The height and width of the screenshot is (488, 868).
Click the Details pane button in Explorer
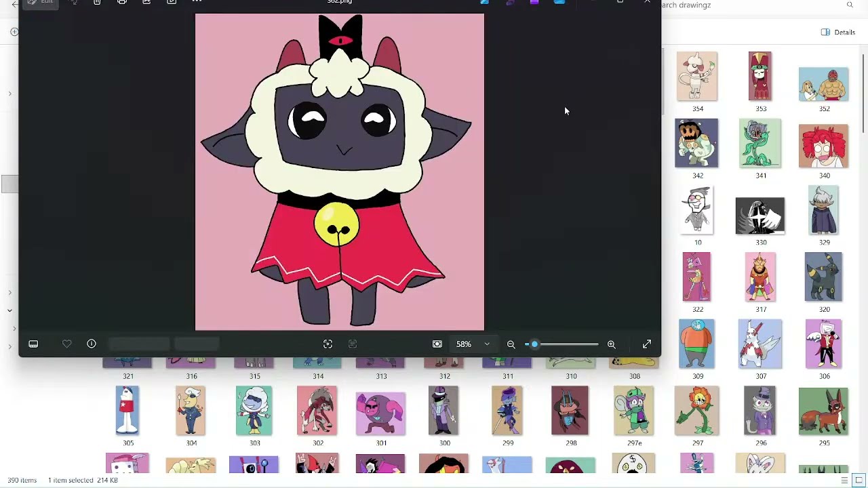838,32
